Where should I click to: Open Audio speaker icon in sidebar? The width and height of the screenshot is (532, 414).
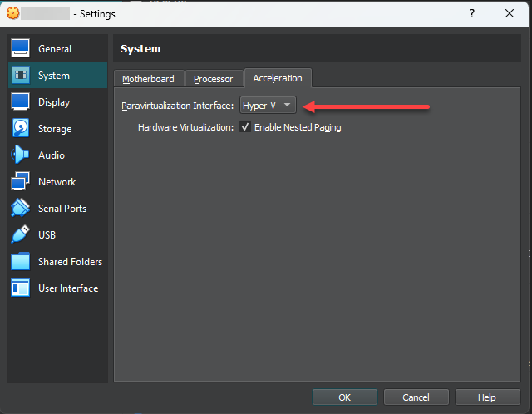(21, 155)
